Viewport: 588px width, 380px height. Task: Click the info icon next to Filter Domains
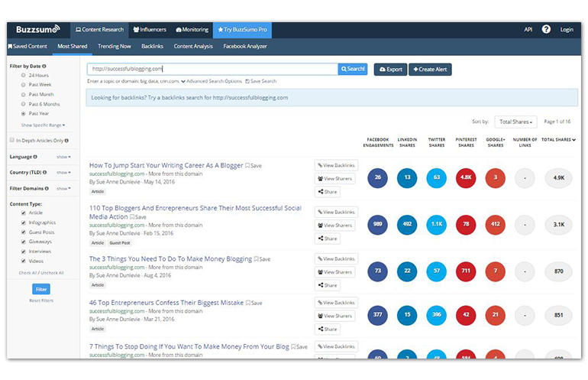[47, 189]
